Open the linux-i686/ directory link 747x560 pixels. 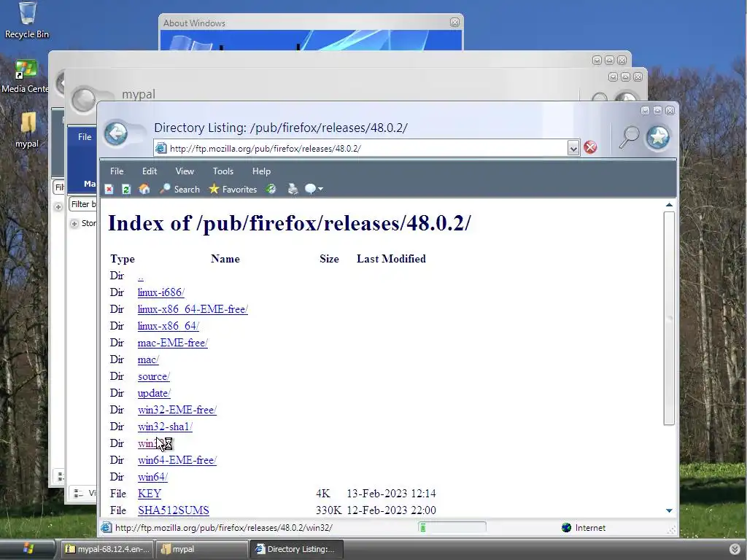[161, 292]
